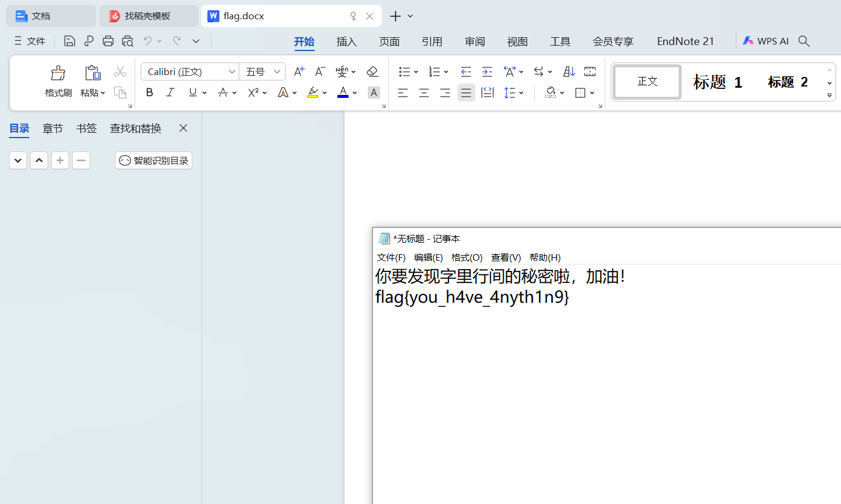
Task: Click the increase indent icon
Action: (x=487, y=72)
